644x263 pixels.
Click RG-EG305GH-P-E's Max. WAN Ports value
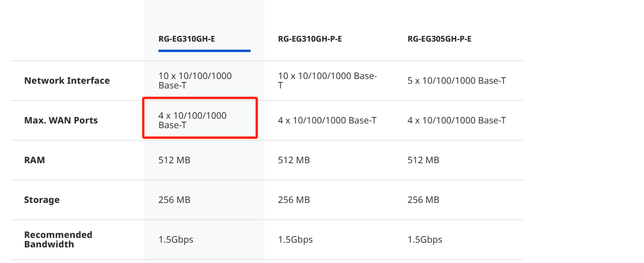click(456, 120)
